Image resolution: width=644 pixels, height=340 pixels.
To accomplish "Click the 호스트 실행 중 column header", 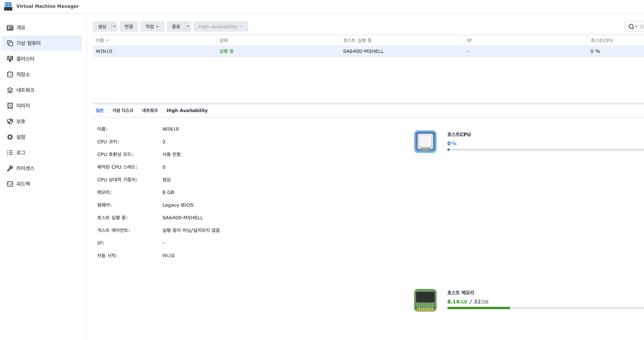I will [401, 40].
